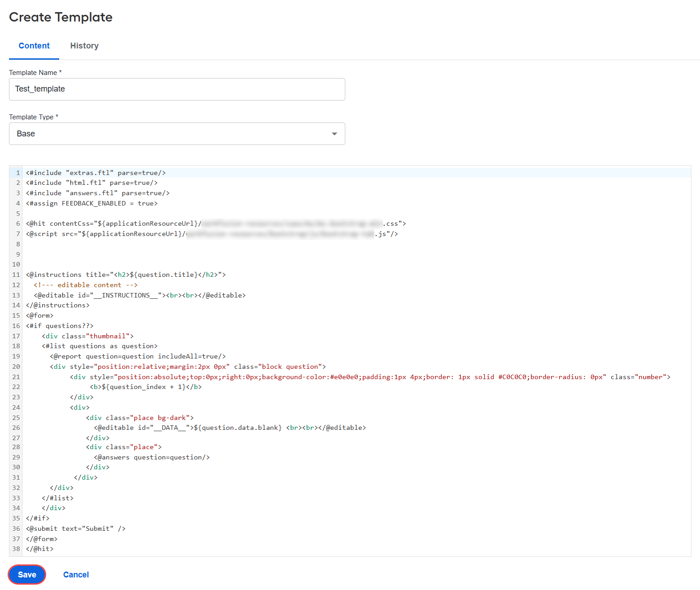Click the '</#list>' closing tag line
This screenshot has height=590, width=700.
point(58,498)
